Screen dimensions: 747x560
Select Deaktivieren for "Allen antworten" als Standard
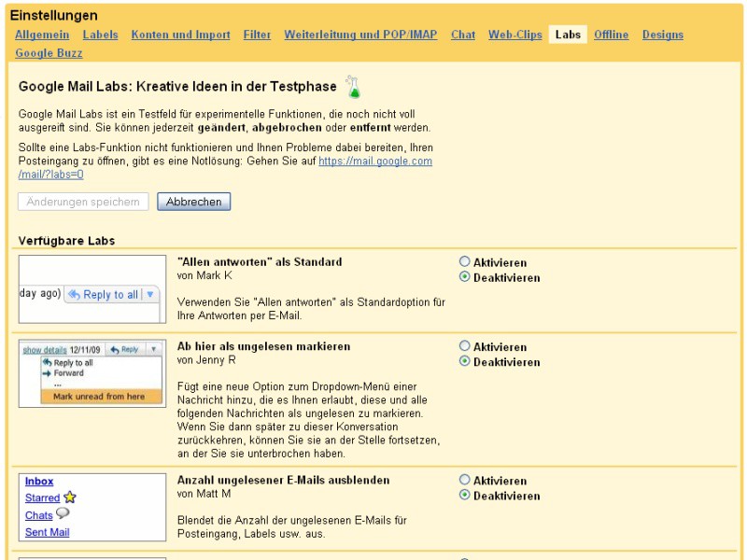[464, 276]
